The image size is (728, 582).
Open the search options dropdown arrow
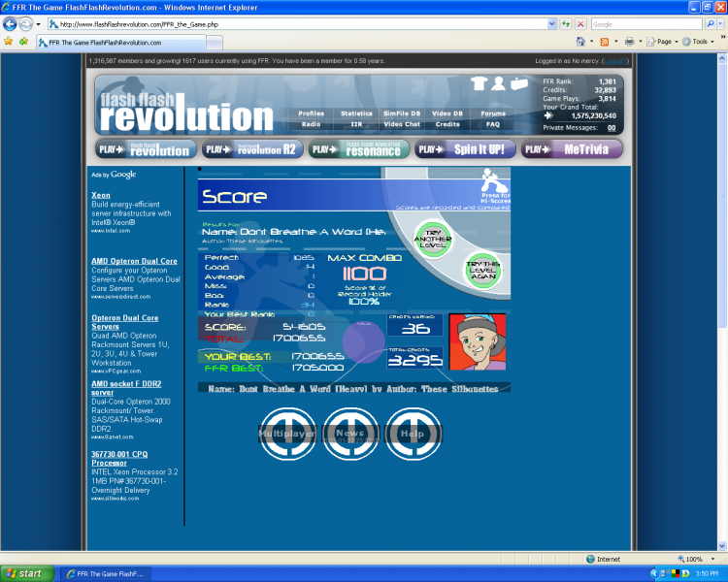point(720,24)
